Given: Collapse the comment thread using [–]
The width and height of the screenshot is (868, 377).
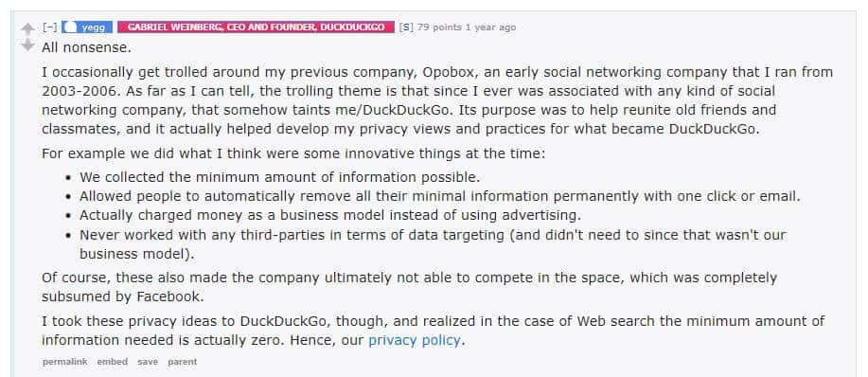Looking at the screenshot, I should [50, 27].
